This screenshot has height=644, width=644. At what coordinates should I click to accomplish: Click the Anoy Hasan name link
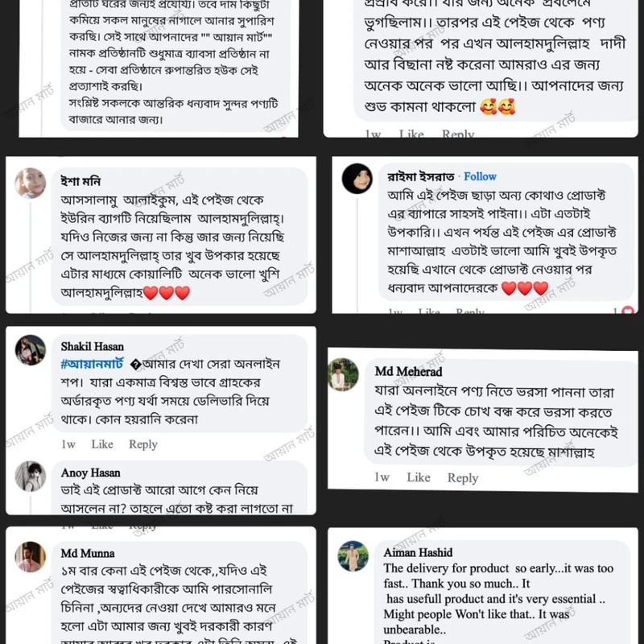[90, 473]
